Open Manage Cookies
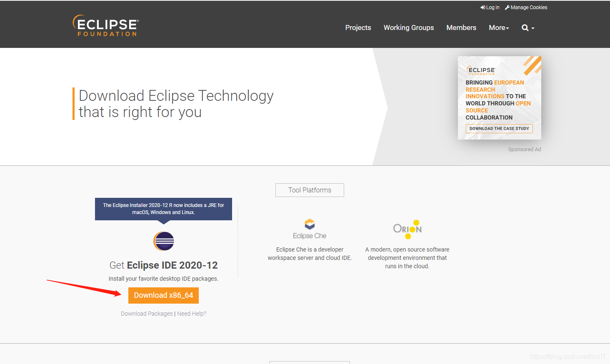The height and width of the screenshot is (364, 610). (x=526, y=7)
